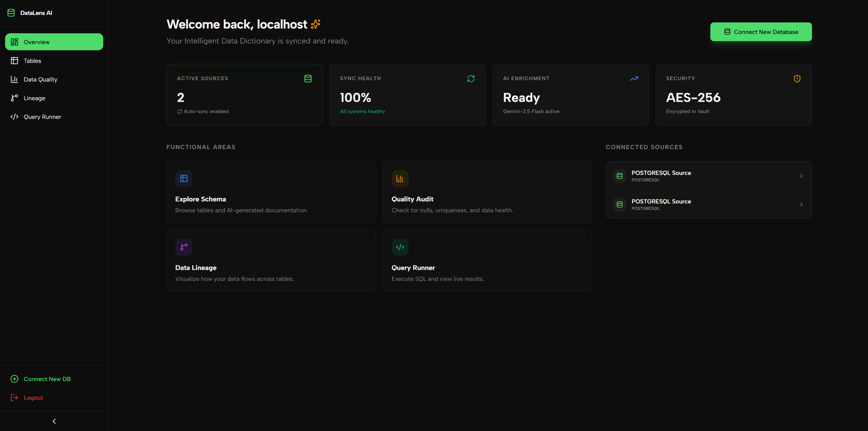Click Connect New DB in the sidebar

47,379
